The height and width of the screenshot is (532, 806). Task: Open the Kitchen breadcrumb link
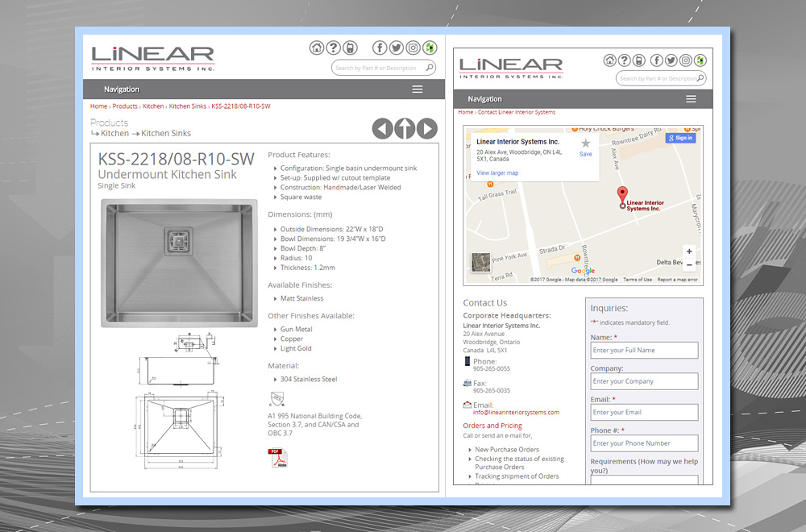point(153,106)
